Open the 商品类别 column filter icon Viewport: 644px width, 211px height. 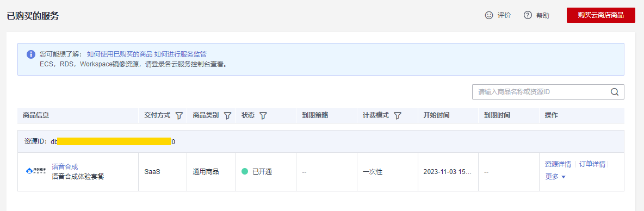point(227,116)
